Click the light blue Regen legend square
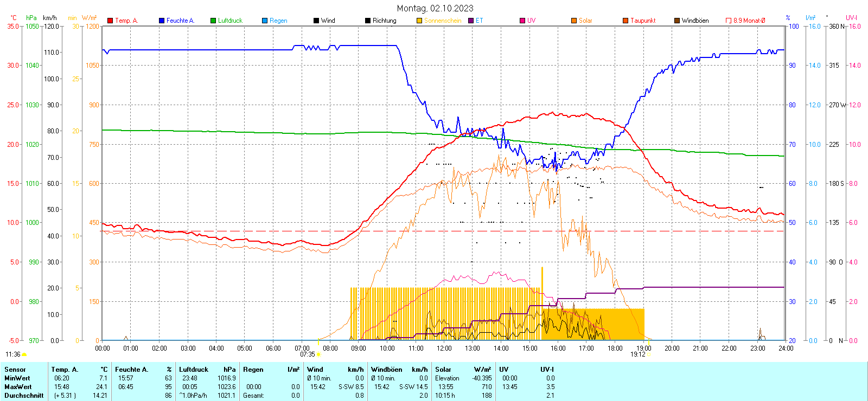The width and height of the screenshot is (868, 401). (265, 21)
